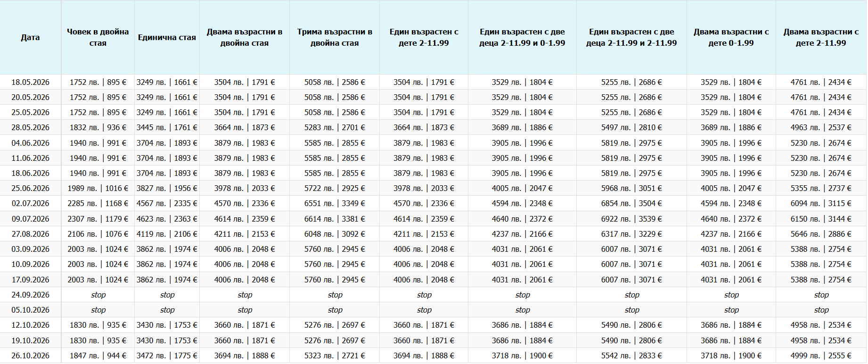Select the price 6551 лв. | 3349 €
This screenshot has width=868, height=364.
(335, 203)
